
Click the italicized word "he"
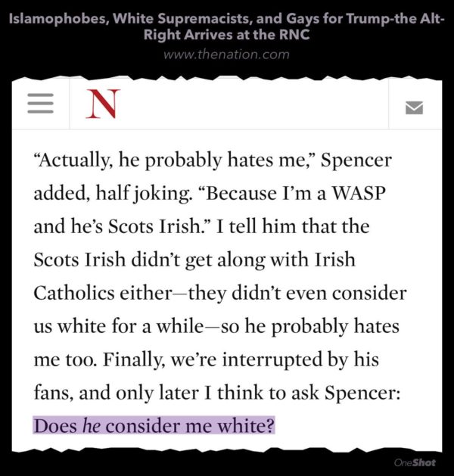(91, 425)
